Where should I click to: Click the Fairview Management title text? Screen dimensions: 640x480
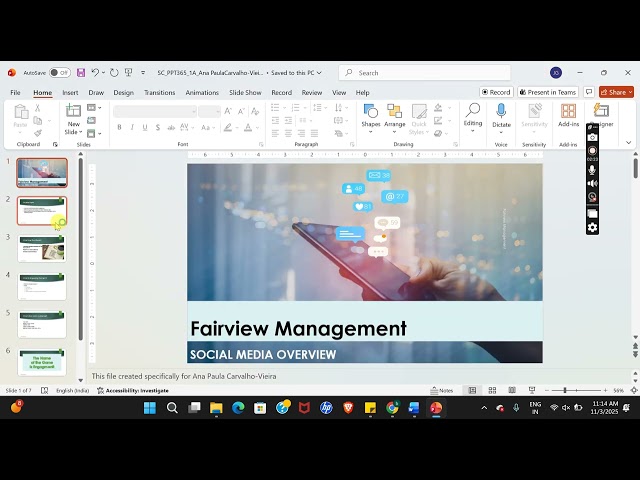(298, 328)
